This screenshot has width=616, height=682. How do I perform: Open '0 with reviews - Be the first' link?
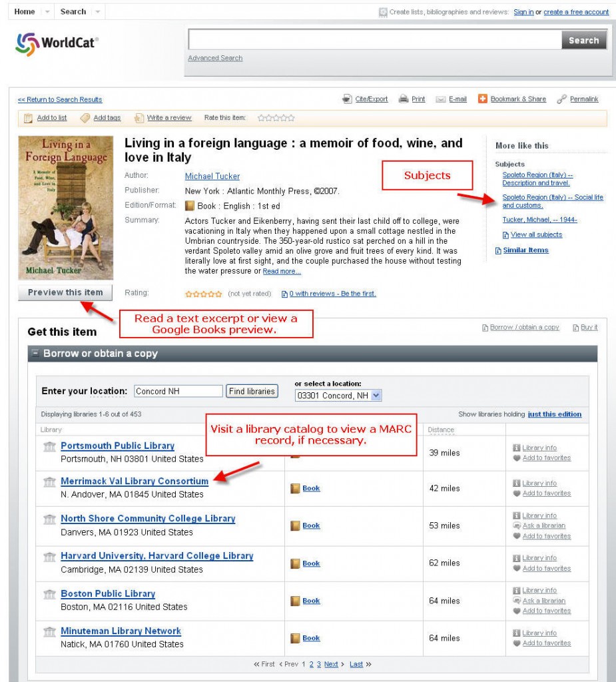333,294
